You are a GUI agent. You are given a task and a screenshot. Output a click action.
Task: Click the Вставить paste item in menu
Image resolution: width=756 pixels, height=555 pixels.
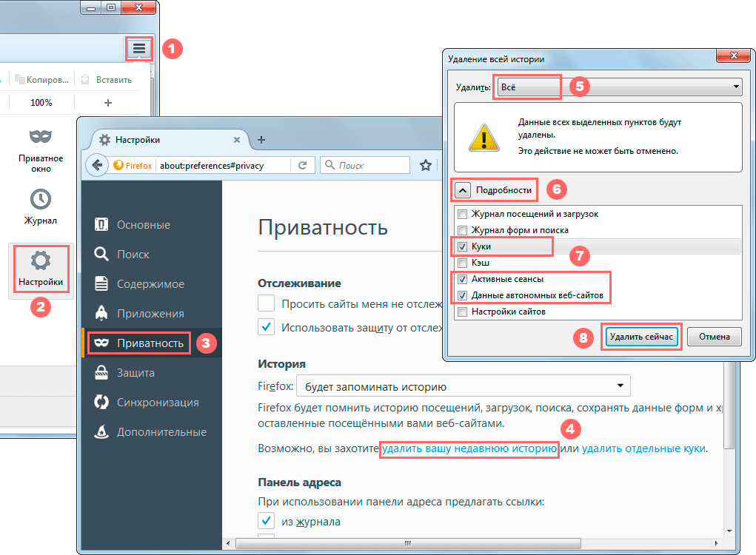pos(107,79)
